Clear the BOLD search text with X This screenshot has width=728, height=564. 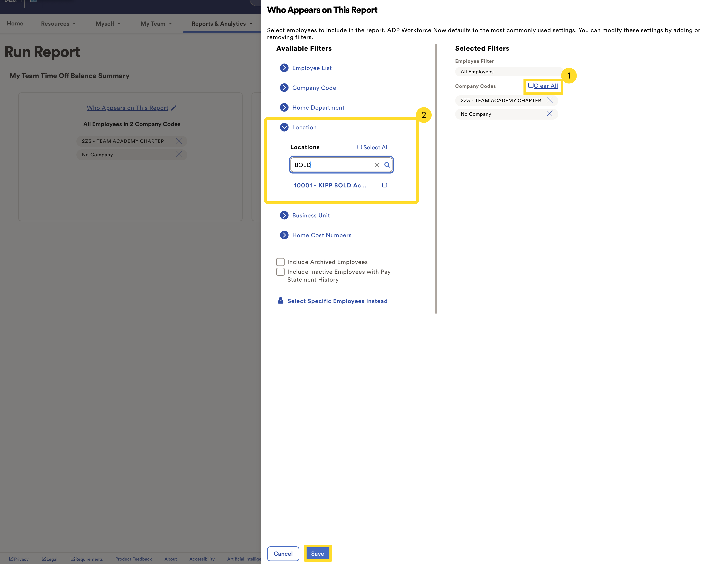377,165
